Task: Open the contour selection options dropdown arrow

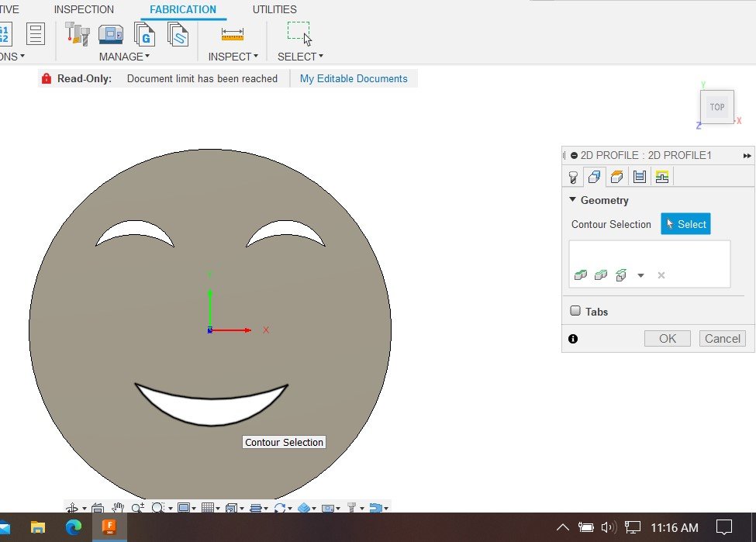Action: (x=640, y=275)
